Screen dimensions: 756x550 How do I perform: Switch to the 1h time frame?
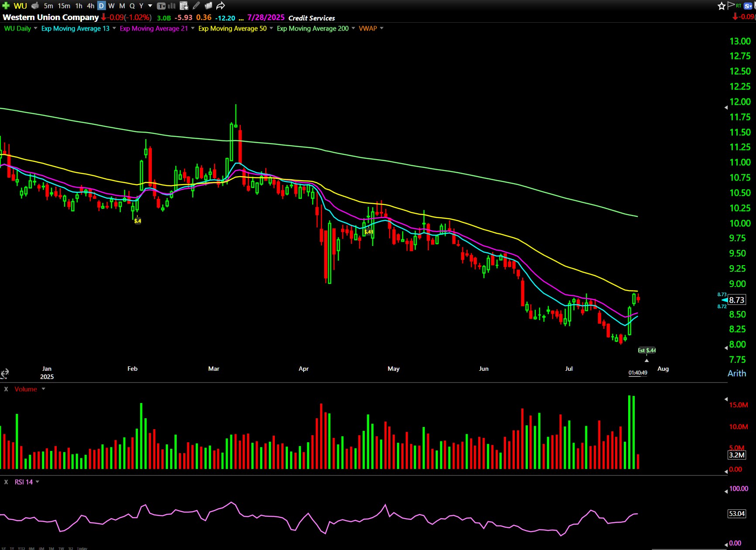click(x=79, y=6)
